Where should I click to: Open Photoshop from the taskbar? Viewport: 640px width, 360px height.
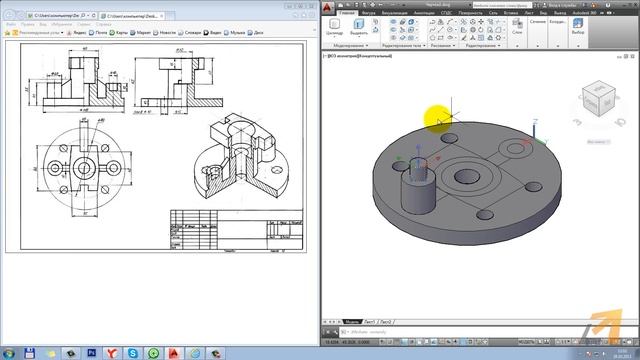[91, 353]
